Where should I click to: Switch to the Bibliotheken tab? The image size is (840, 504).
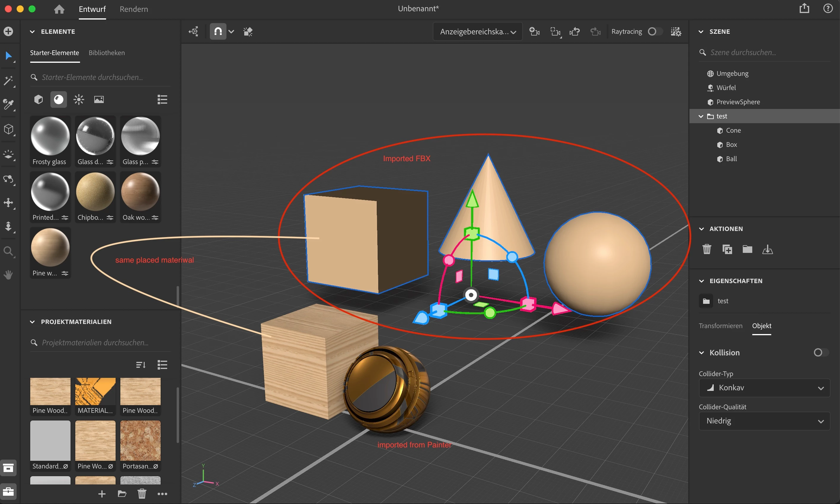coord(106,53)
